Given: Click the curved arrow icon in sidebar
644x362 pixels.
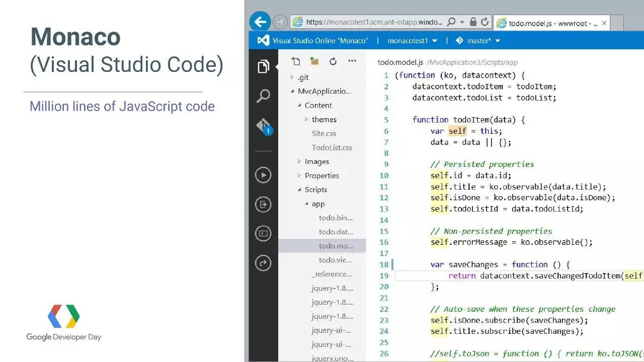Looking at the screenshot, I should [263, 262].
